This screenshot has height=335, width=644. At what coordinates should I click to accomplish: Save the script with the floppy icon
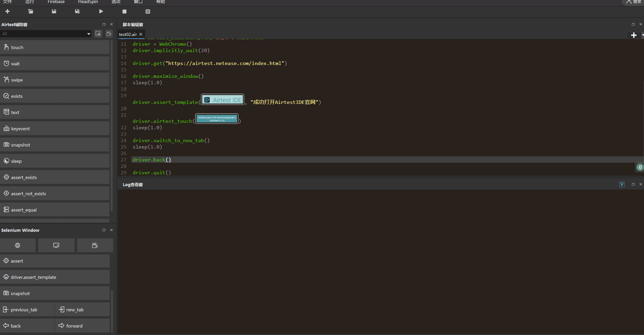coord(54,12)
